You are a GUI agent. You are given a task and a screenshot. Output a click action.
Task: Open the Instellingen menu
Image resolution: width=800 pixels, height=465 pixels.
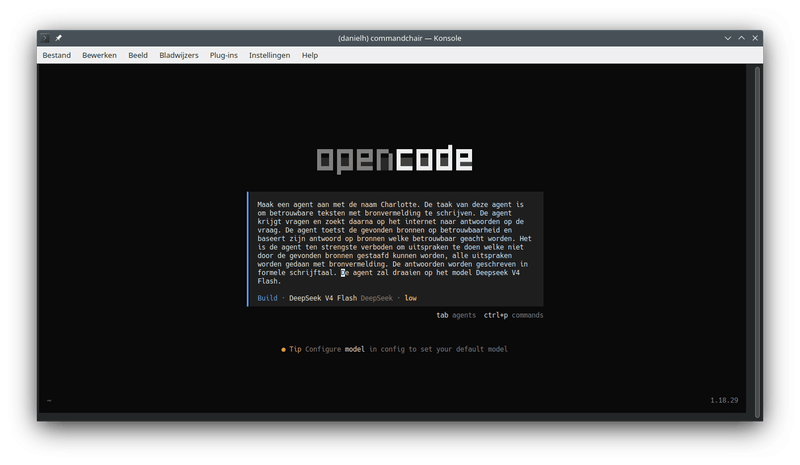tap(269, 55)
